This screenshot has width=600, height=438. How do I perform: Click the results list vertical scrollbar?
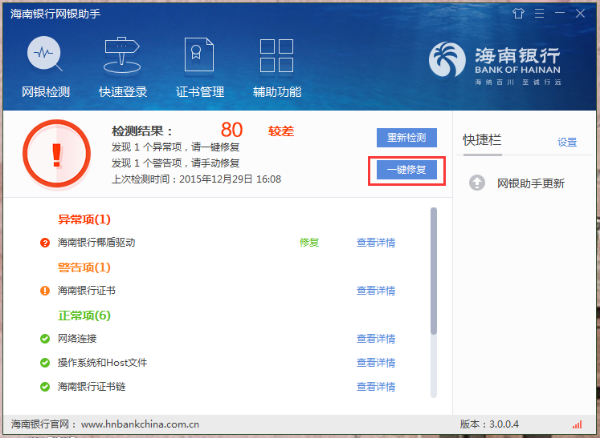(x=434, y=272)
